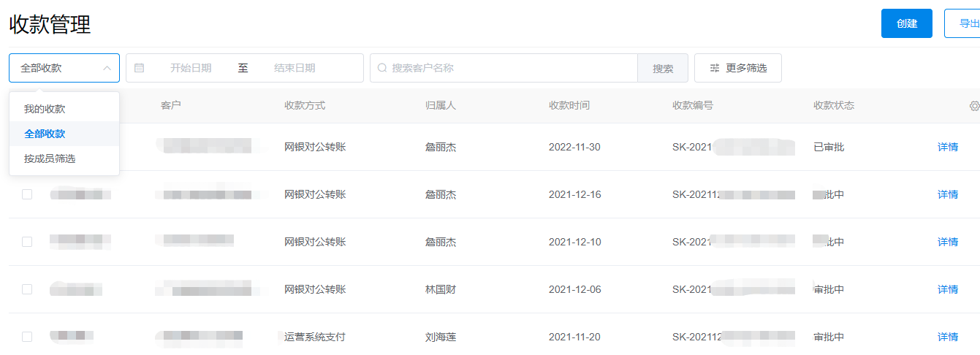Viewport: 980px width, 355px height.
Task: Tick checkbox for the 2021-12-16 row
Action: tap(27, 194)
